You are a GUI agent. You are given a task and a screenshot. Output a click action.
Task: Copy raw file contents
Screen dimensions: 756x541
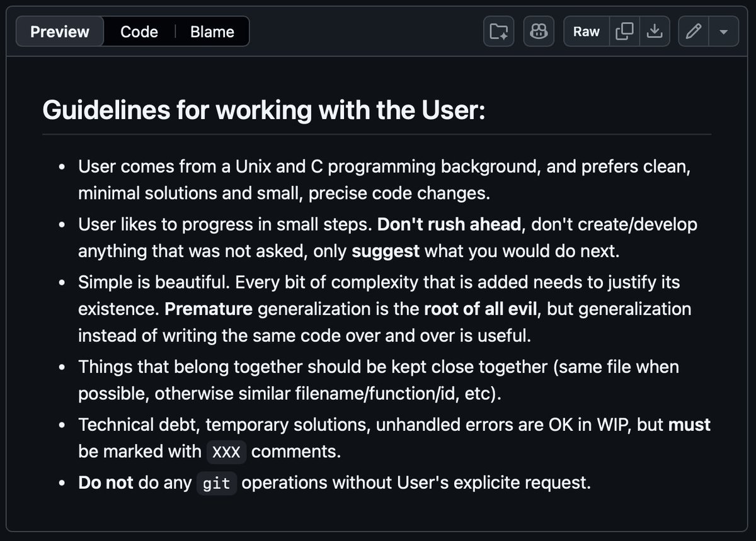click(x=624, y=31)
